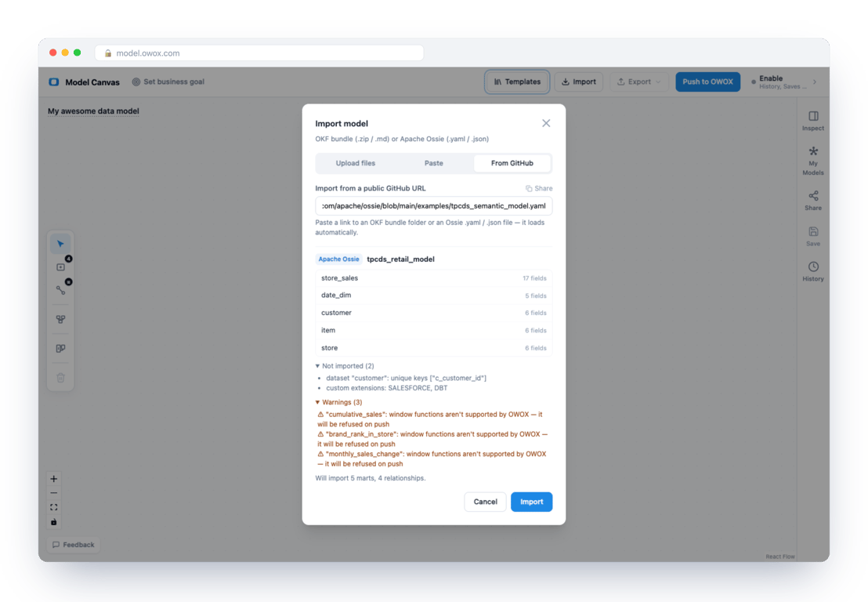
Task: Switch to the Upload files tab
Action: pos(356,163)
